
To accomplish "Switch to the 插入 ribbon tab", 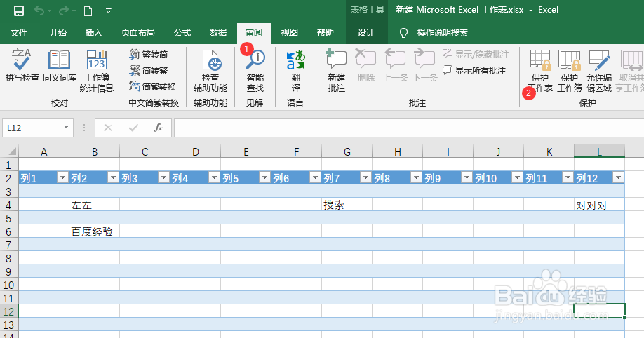I will [93, 33].
